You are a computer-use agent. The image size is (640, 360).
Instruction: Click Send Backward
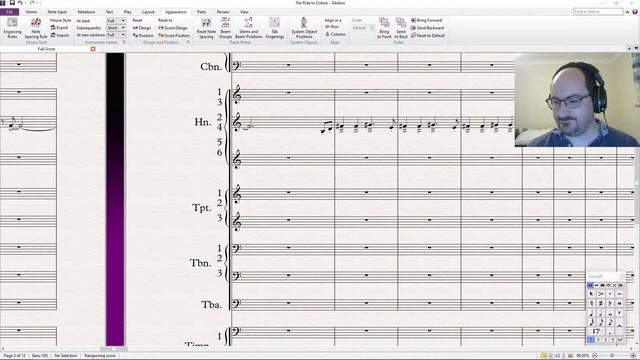point(427,28)
